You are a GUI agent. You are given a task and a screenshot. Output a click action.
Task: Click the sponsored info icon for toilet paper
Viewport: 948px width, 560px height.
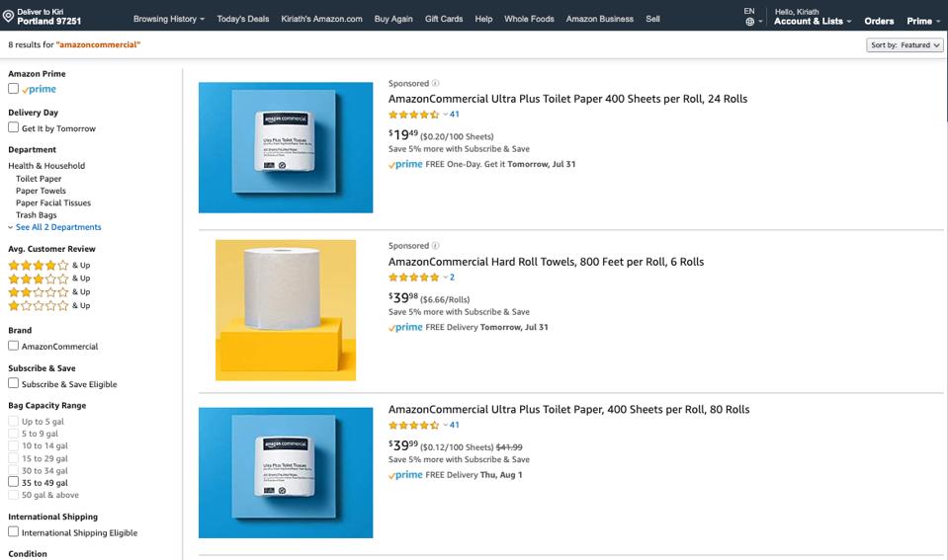(x=436, y=84)
